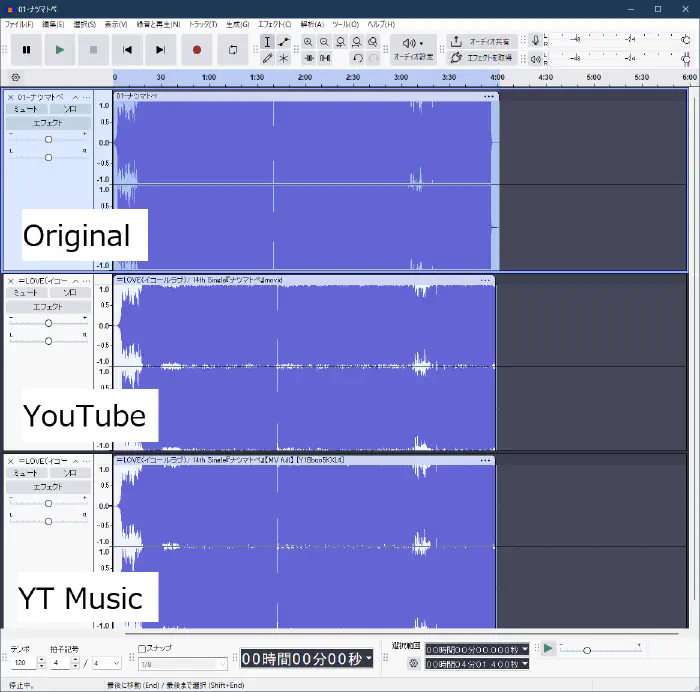This screenshot has height=692, width=700.
Task: Open エフェクト for the third (YT Music) track
Action: 48,487
